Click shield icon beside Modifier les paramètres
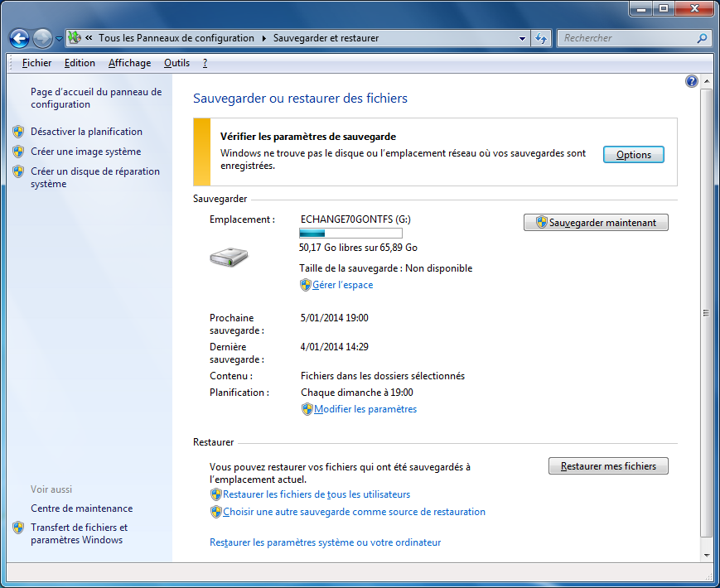 click(307, 409)
